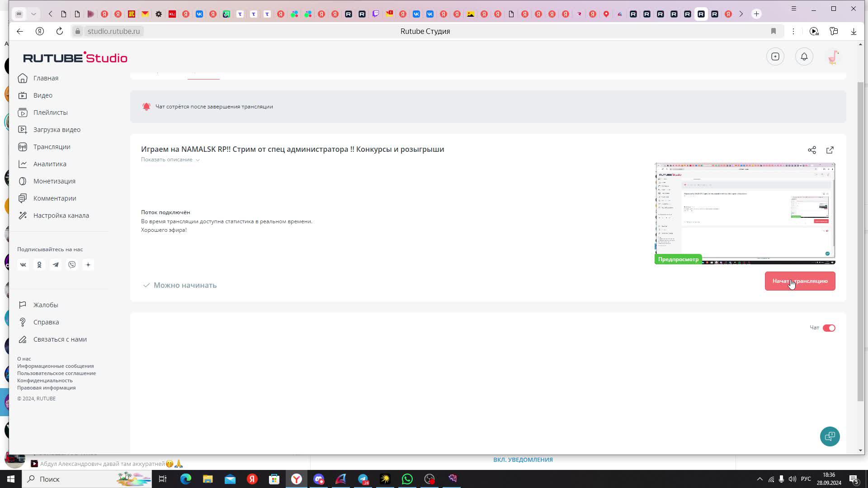
Task: Click the Настройка канала wand icon
Action: coord(23,216)
